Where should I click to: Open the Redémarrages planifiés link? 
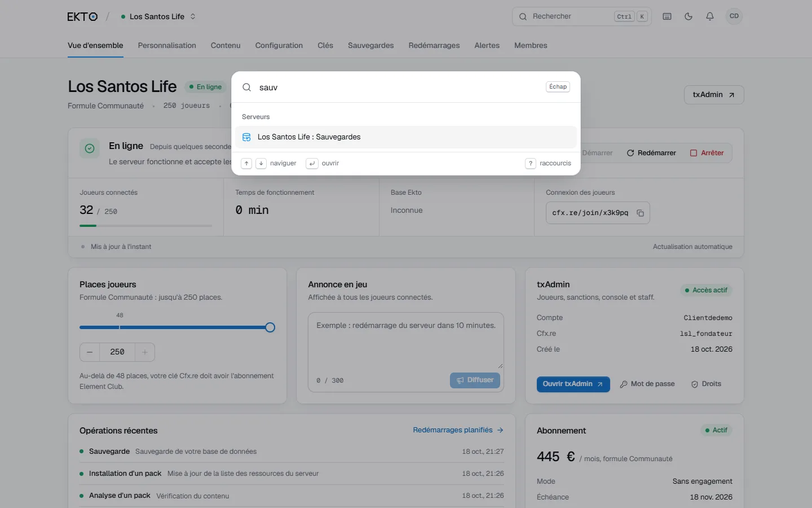point(458,430)
